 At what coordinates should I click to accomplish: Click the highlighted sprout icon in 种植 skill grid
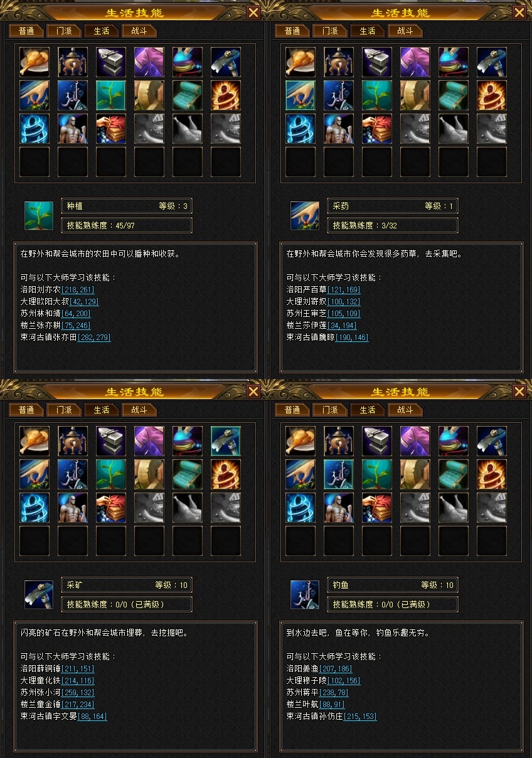(111, 95)
